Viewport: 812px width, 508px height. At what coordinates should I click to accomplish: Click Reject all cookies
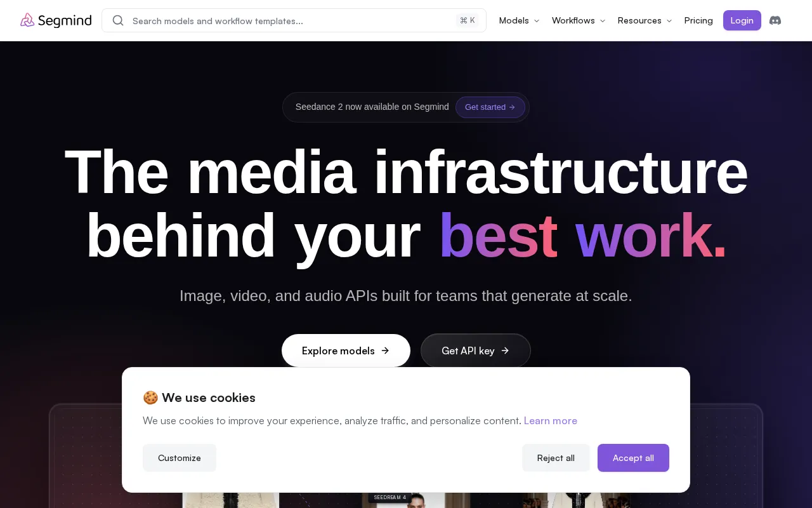coord(556,458)
